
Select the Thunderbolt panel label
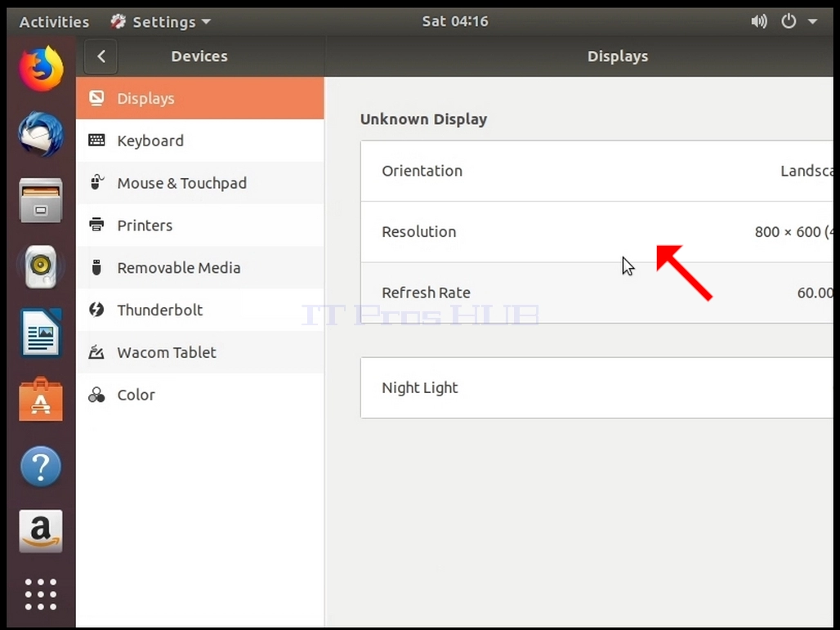[x=159, y=310]
